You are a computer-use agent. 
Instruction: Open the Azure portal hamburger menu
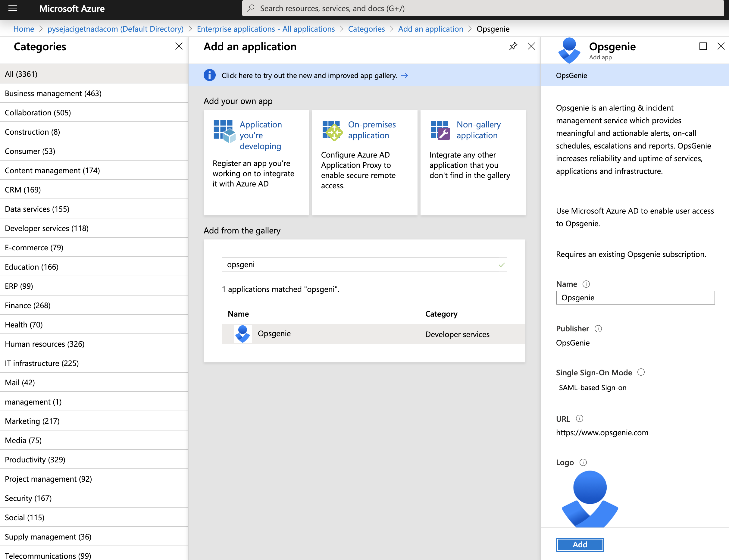[13, 8]
